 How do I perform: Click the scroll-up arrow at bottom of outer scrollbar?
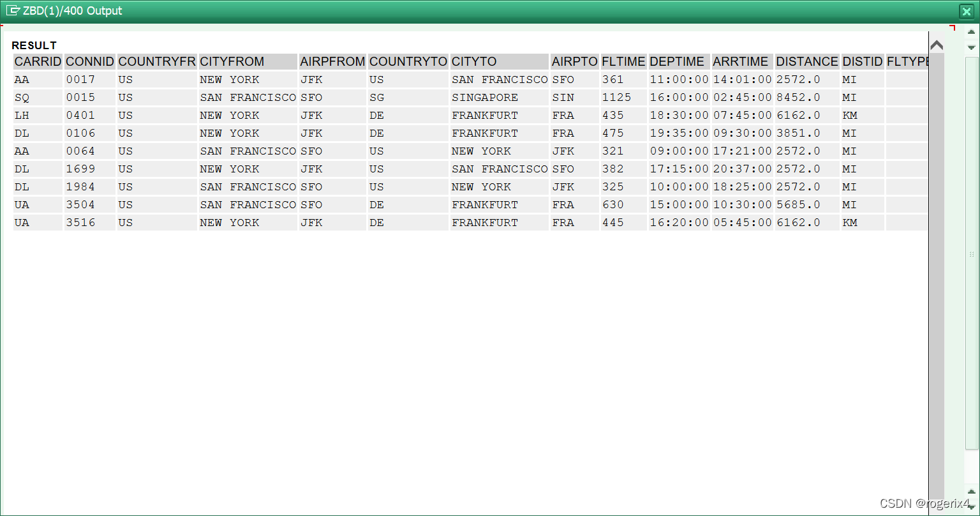tap(972, 491)
